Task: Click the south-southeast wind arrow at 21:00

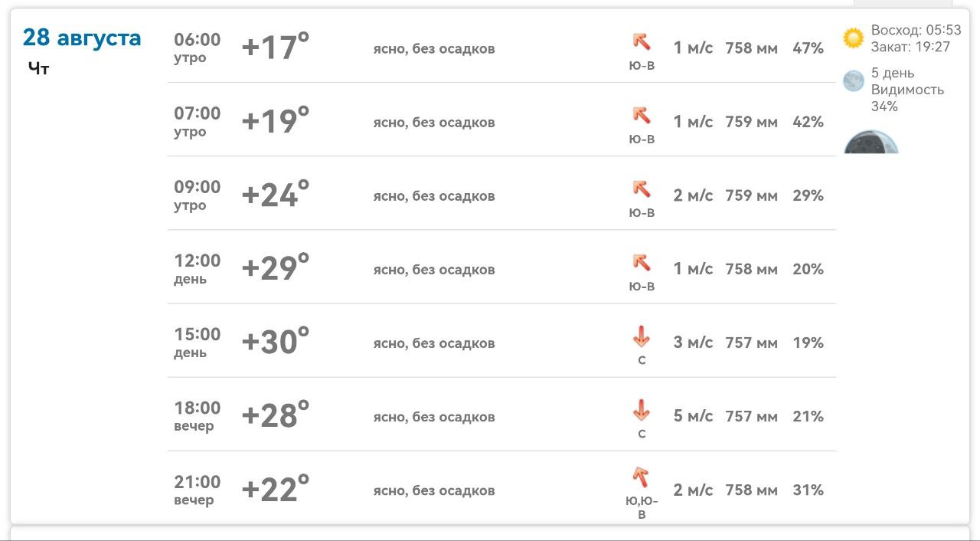Action: click(x=641, y=477)
